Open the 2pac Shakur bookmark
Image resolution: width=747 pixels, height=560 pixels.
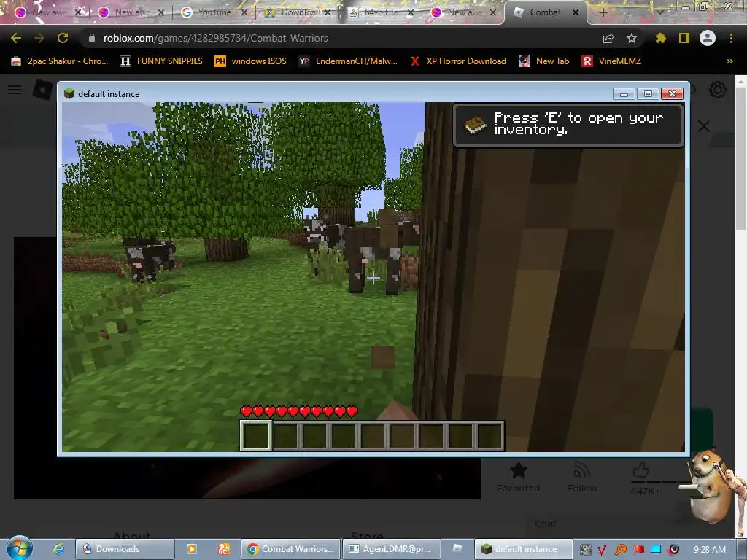tap(60, 61)
